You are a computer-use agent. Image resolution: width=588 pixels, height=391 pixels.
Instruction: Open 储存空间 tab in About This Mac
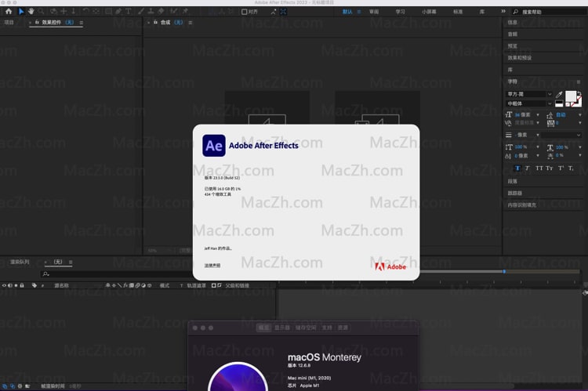tap(306, 328)
